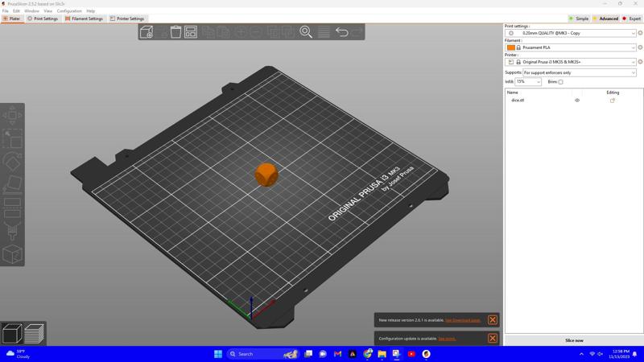Show hidden system tray icons

pyautogui.click(x=581, y=354)
